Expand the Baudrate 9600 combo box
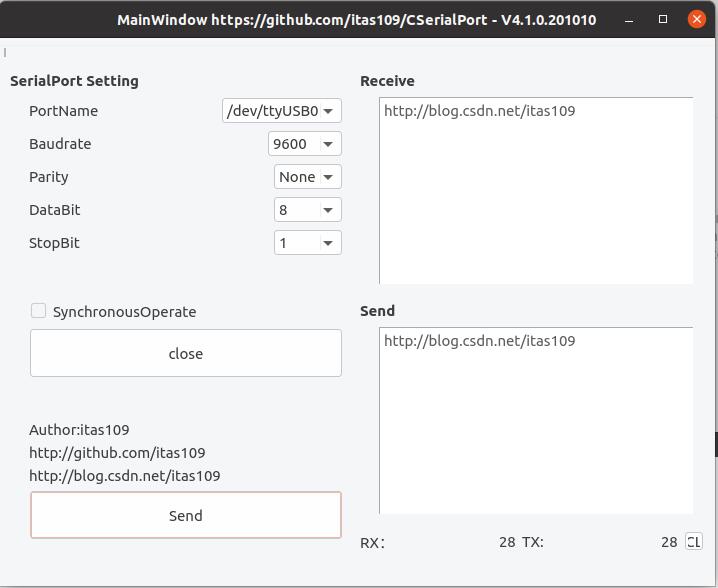The image size is (718, 588). click(x=305, y=144)
